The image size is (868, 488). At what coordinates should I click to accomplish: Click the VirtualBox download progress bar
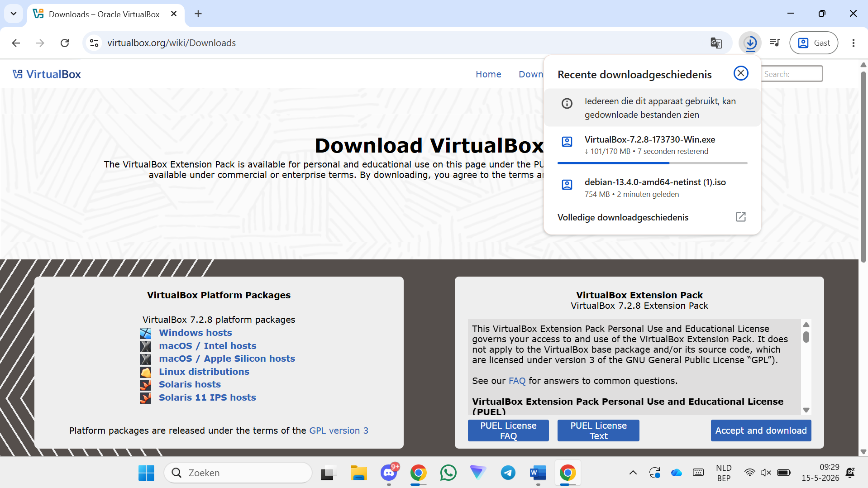click(x=652, y=163)
